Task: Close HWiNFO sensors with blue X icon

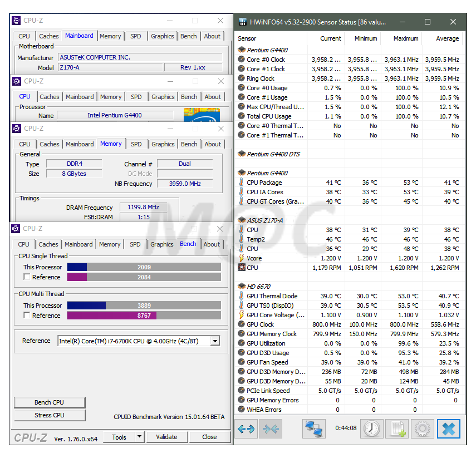Action: 449,429
